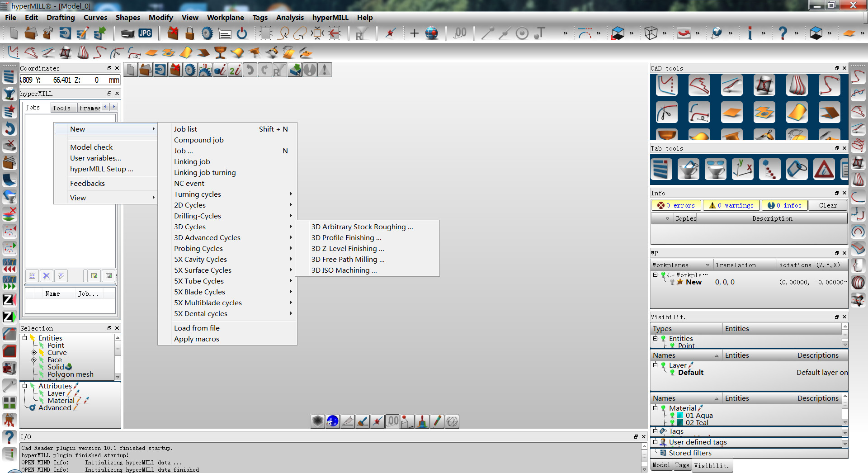This screenshot has height=473, width=868.
Task: Collapse User defined tags node
Action: tap(655, 442)
